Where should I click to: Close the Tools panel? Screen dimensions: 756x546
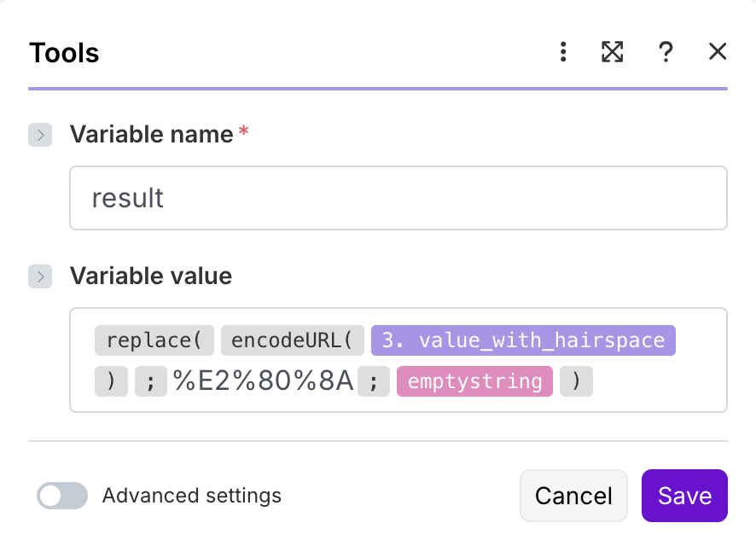[x=718, y=53]
